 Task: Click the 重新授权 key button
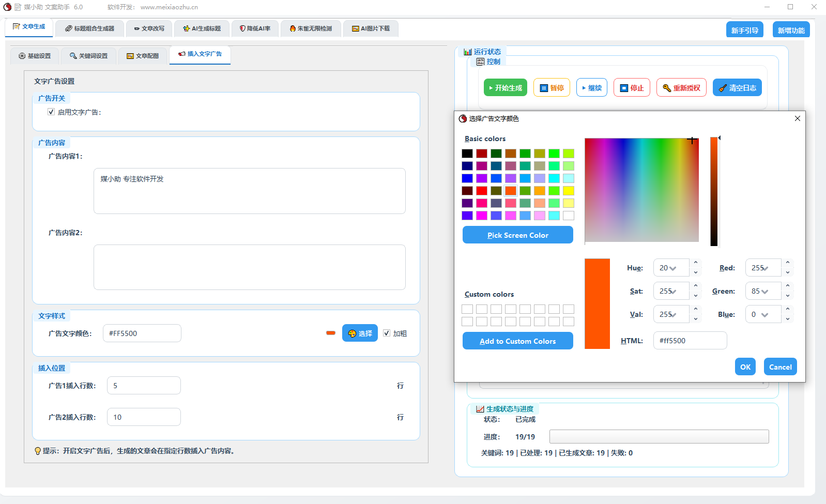click(x=681, y=88)
